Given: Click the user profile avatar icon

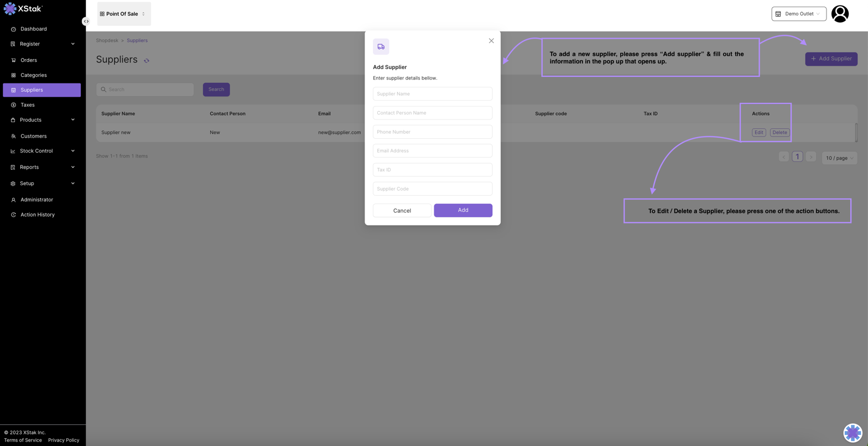Looking at the screenshot, I should 839,14.
